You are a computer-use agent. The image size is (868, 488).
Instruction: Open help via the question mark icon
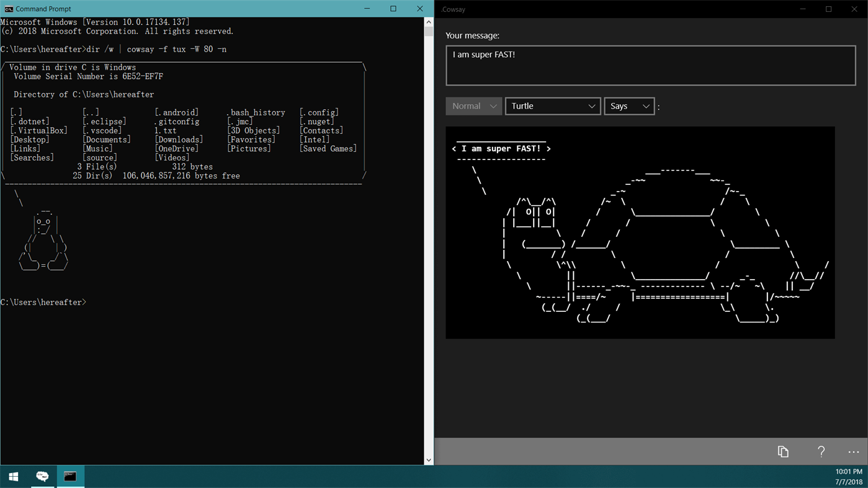click(821, 451)
